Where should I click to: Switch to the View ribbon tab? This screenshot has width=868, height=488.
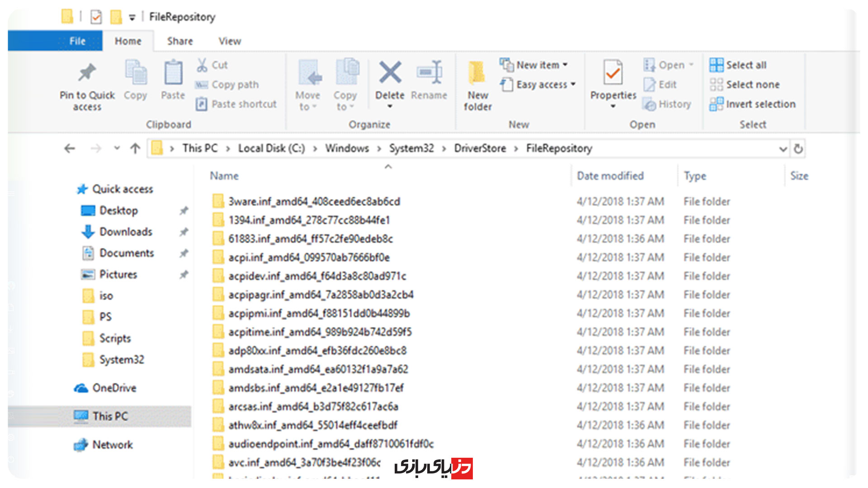coord(230,41)
